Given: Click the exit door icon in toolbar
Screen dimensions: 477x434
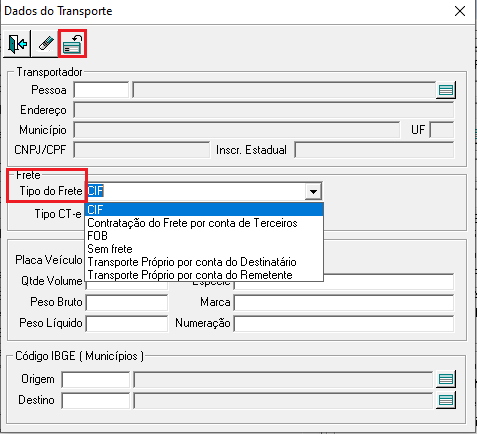Looking at the screenshot, I should pos(17,44).
